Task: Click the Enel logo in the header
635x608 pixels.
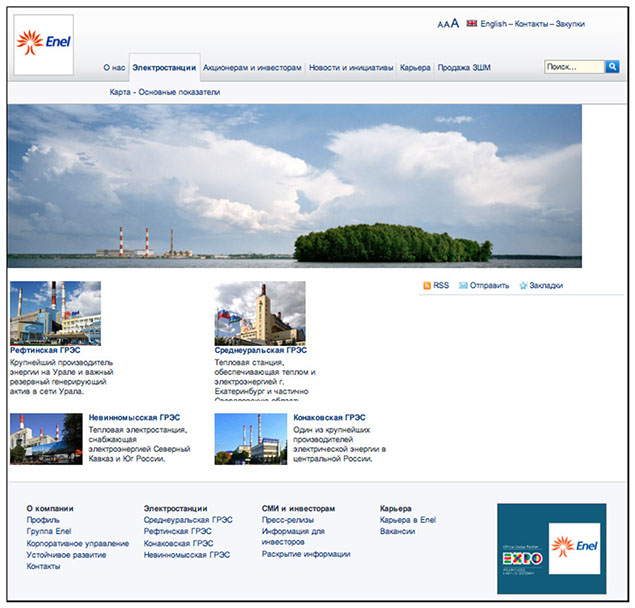Action: point(44,45)
